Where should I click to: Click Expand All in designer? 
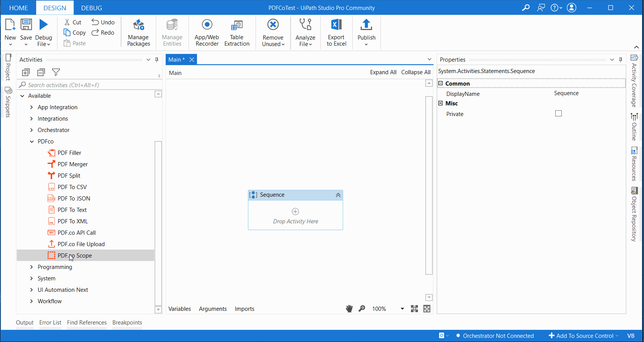pos(383,72)
